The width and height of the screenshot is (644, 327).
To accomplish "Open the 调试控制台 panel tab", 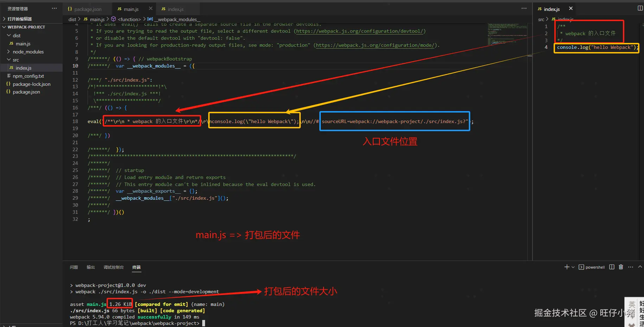I will point(114,267).
